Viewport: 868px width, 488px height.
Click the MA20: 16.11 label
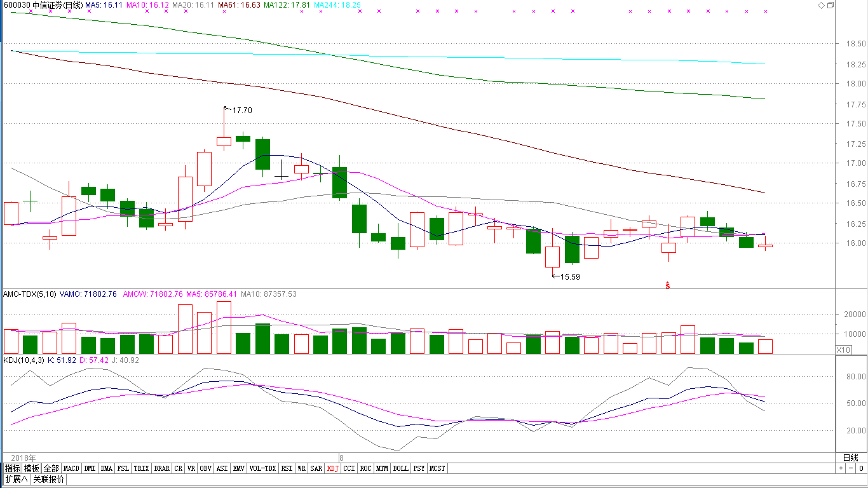pyautogui.click(x=193, y=5)
